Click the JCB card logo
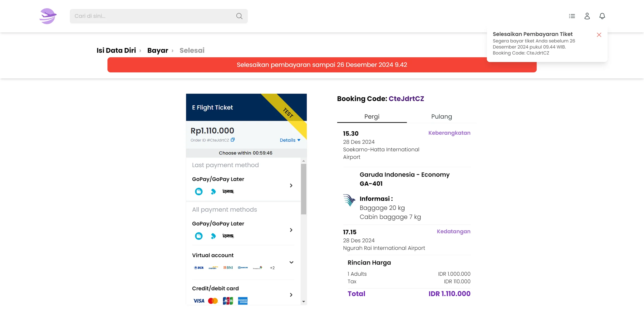Viewport: 644px width, 331px height. [x=228, y=301]
